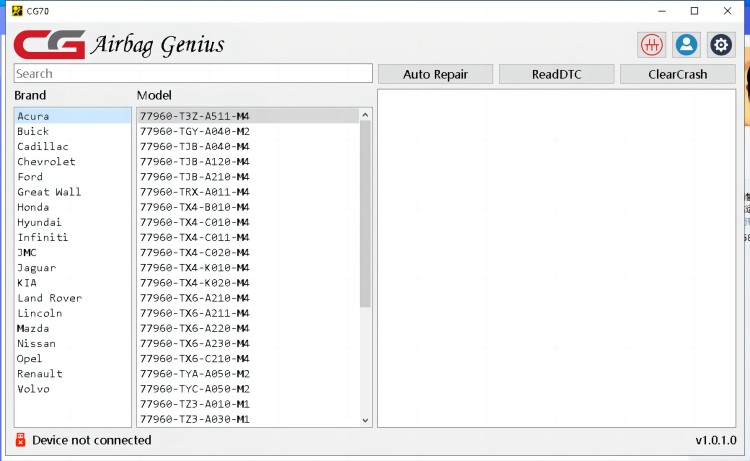Choose Ford from the brand list
Viewport: 750px width, 461px height.
pyautogui.click(x=73, y=176)
